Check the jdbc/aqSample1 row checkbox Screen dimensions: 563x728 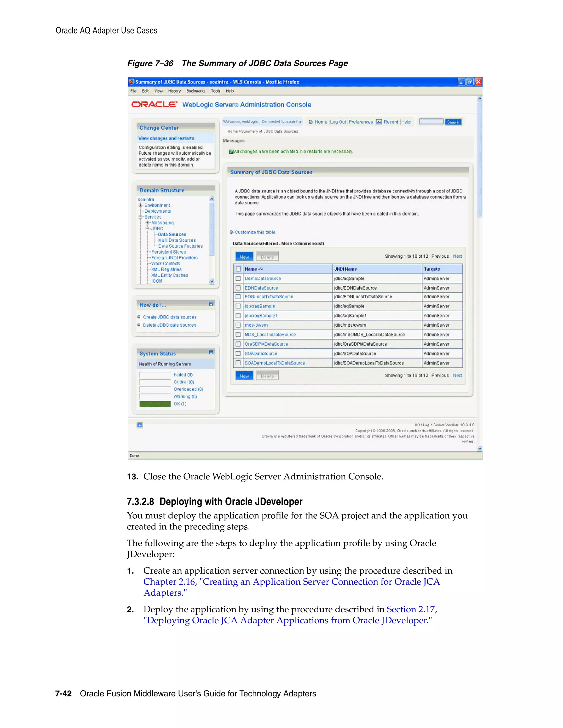238,315
